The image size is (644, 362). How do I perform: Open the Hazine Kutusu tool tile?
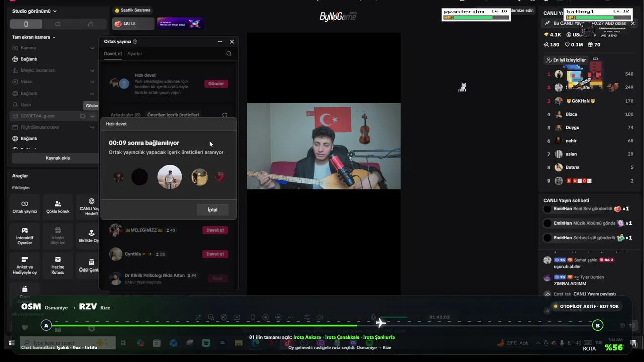point(58,266)
